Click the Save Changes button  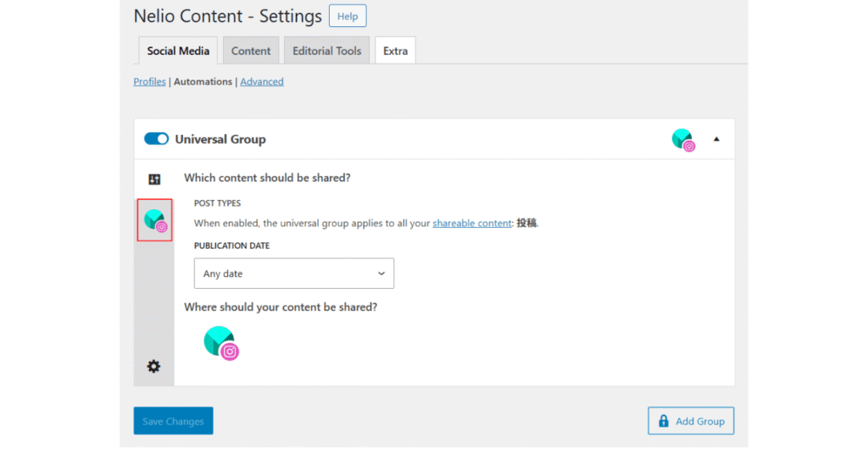pyautogui.click(x=173, y=421)
